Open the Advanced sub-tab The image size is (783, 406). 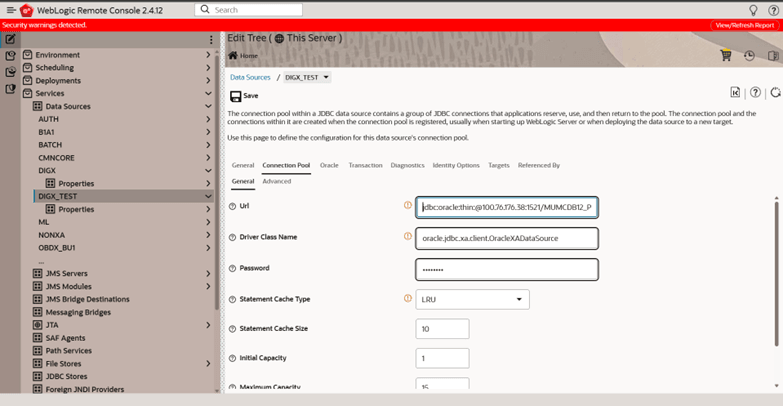click(277, 181)
